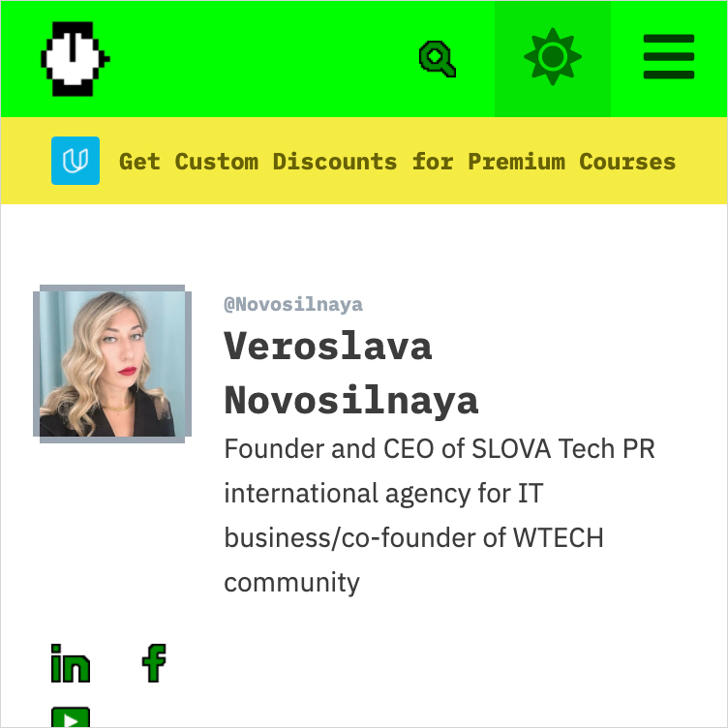Visit the author's LinkedIn profile icon
728x728 pixels.
pos(71,663)
